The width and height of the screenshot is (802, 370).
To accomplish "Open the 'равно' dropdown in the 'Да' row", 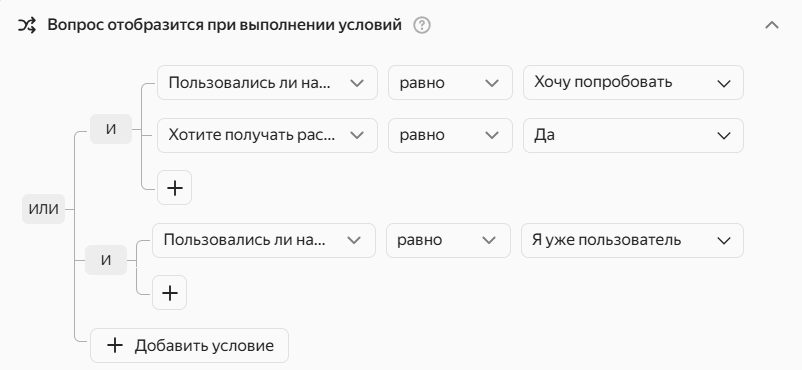I will pos(450,135).
